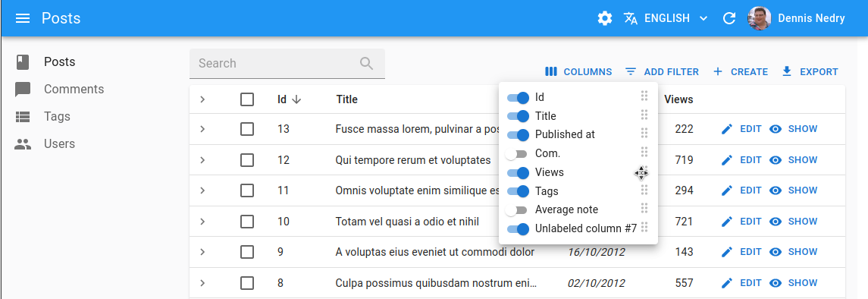
Task: Click the pencil icon in row 11
Action: [727, 190]
